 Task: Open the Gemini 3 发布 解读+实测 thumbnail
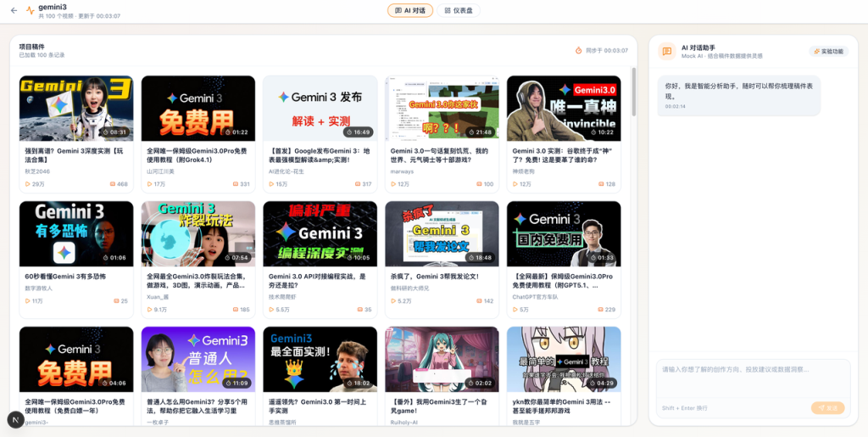click(x=320, y=108)
